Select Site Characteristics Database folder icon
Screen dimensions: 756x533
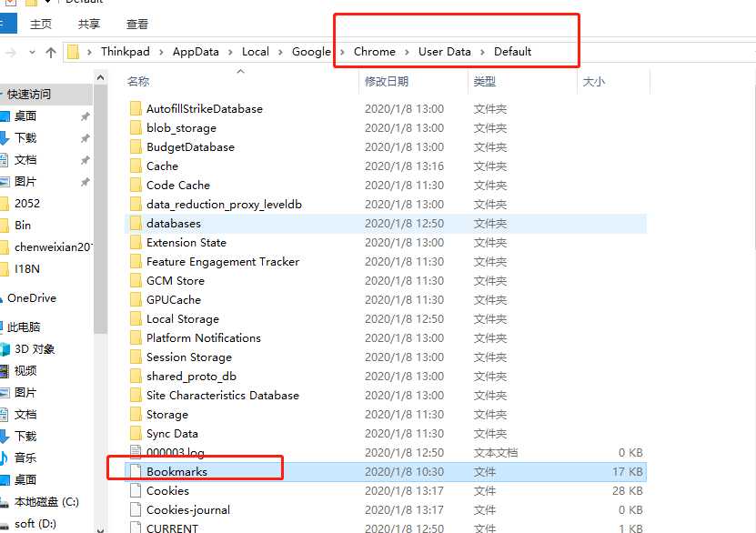pyautogui.click(x=136, y=395)
